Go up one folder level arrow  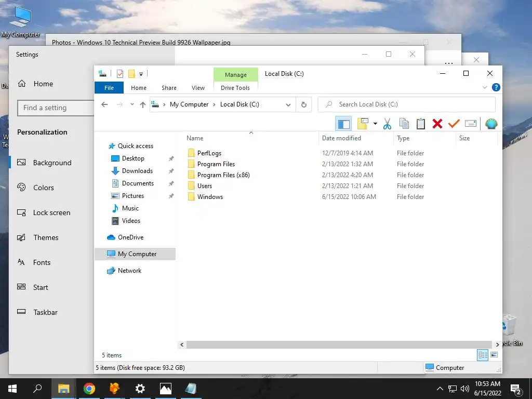(x=143, y=105)
